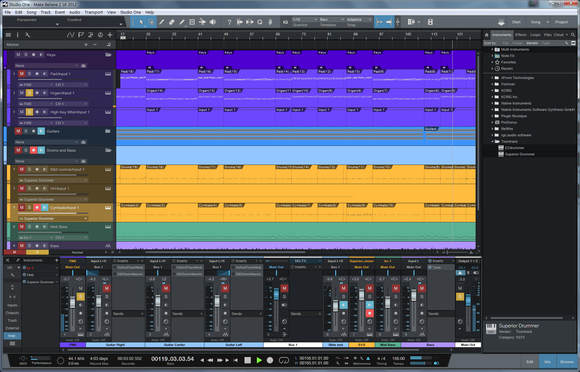The width and height of the screenshot is (580, 372).
Task: Click the add marker plus icon
Action: tap(86, 44)
